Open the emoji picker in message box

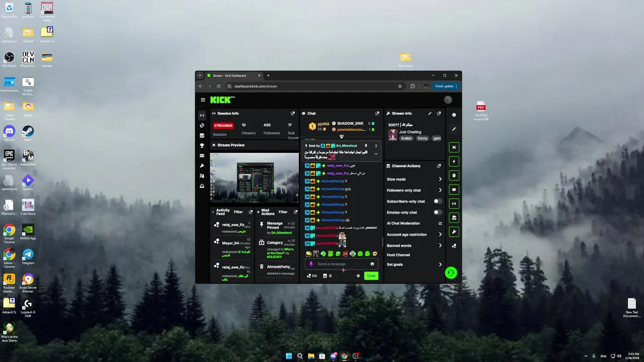[372, 264]
